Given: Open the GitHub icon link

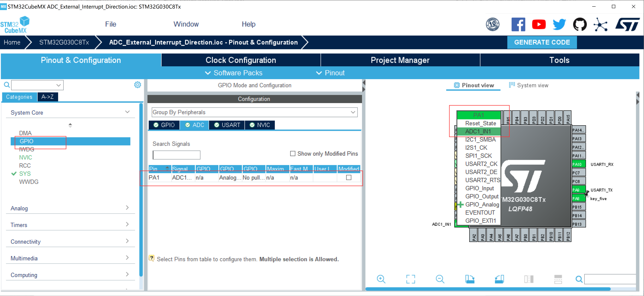Looking at the screenshot, I should pyautogui.click(x=580, y=24).
